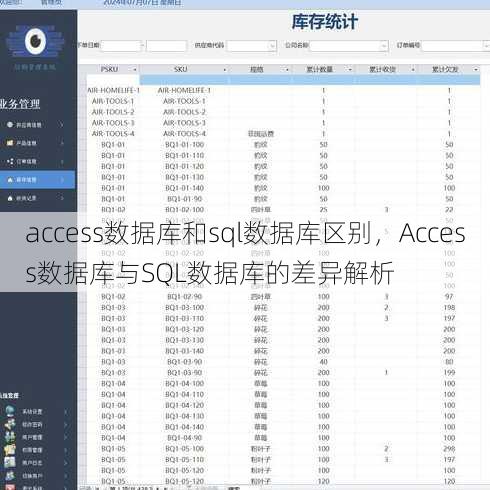Expand the highlighted 库存信息 chevron

pos(62,180)
